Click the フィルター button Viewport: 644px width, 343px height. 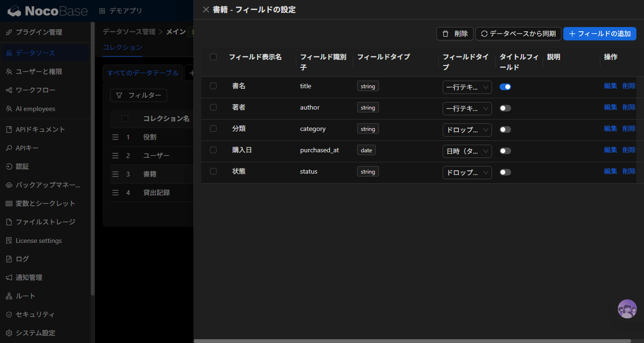139,95
